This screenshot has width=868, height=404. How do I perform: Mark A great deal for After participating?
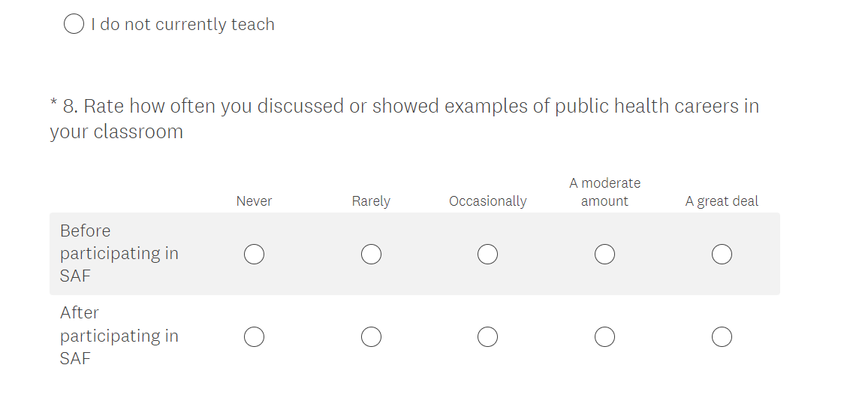coord(722,337)
